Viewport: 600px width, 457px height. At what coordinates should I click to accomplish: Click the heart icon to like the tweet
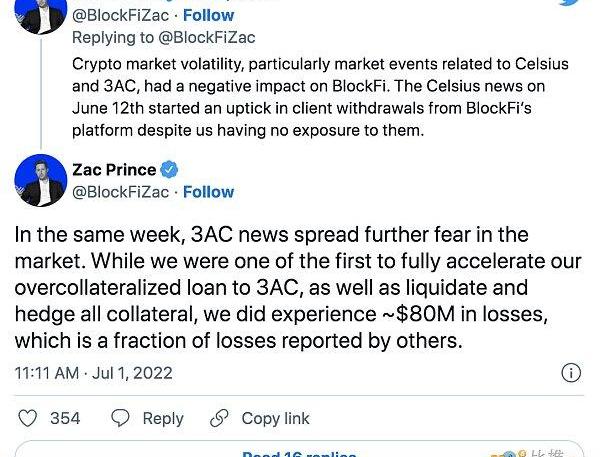[x=28, y=418]
